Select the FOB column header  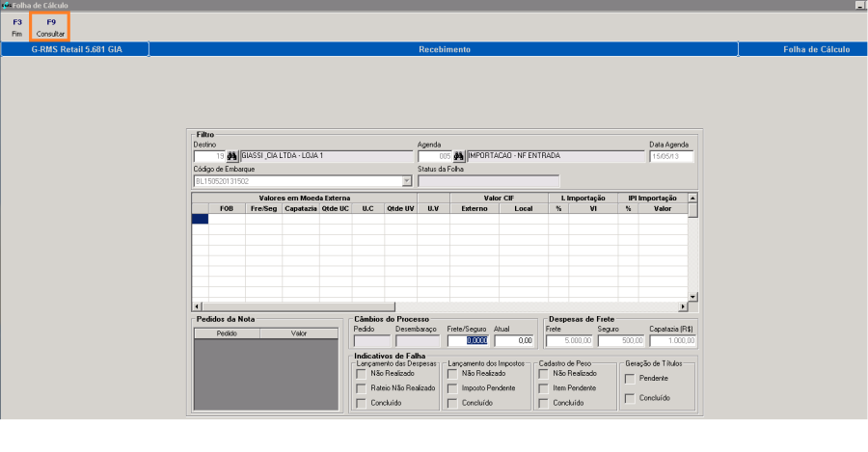pyautogui.click(x=227, y=207)
